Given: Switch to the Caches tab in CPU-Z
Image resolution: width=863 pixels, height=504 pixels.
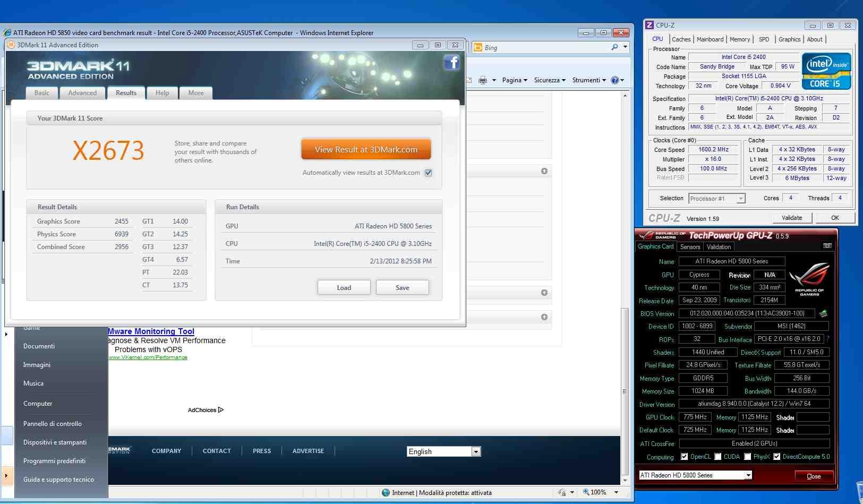Looking at the screenshot, I should coord(681,39).
